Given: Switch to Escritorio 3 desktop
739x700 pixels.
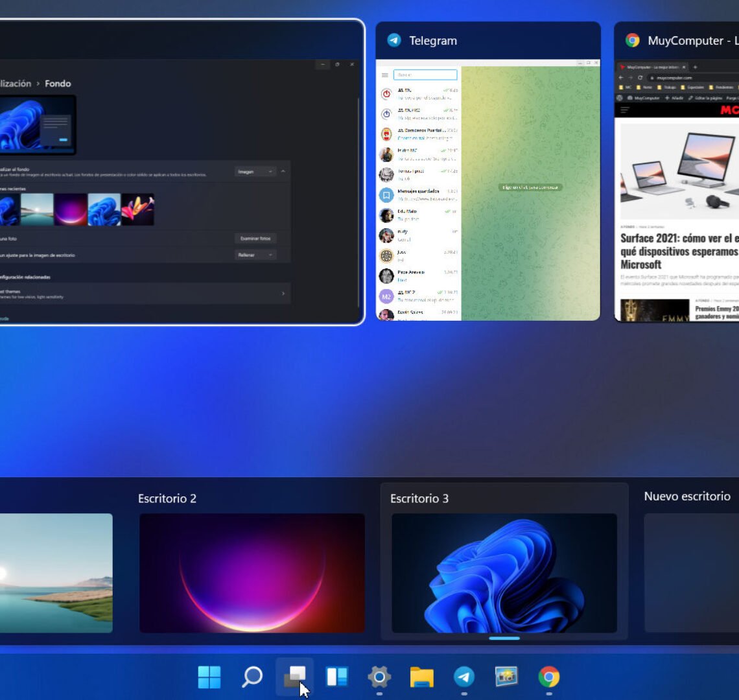Looking at the screenshot, I should tap(504, 573).
